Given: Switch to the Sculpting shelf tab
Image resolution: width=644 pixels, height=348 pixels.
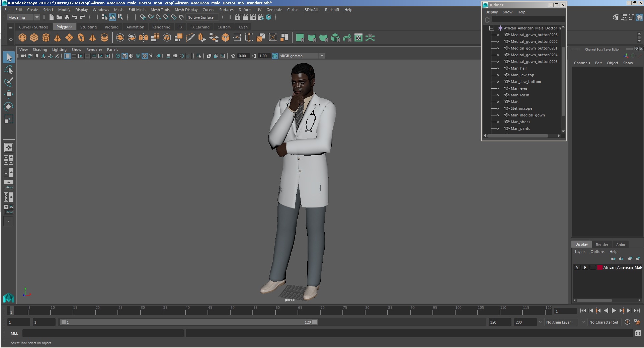Looking at the screenshot, I should point(88,27).
